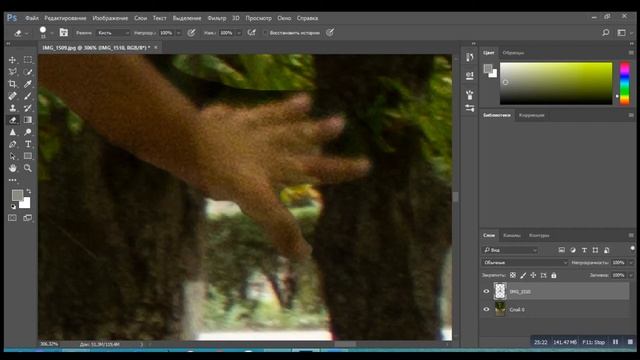Screen dimensions: 640x360
Task: Select the Rectangle shape tool
Action: (28, 156)
